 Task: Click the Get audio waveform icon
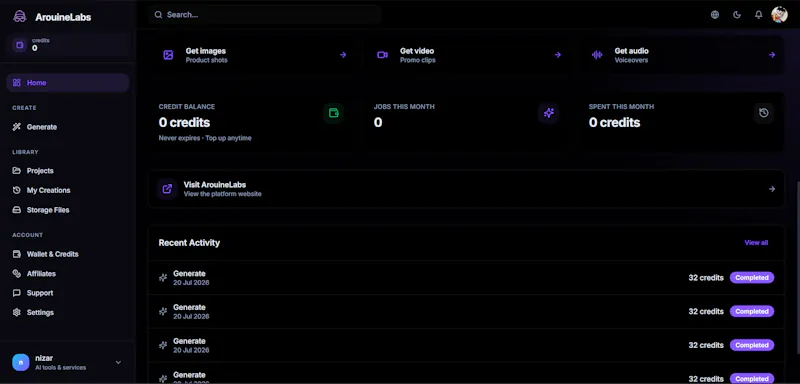(x=597, y=55)
